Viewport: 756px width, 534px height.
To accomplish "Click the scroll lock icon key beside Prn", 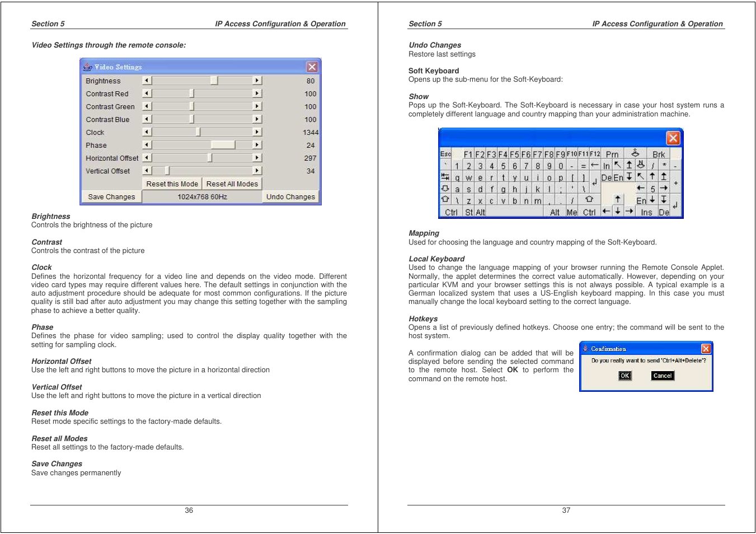I will point(635,153).
